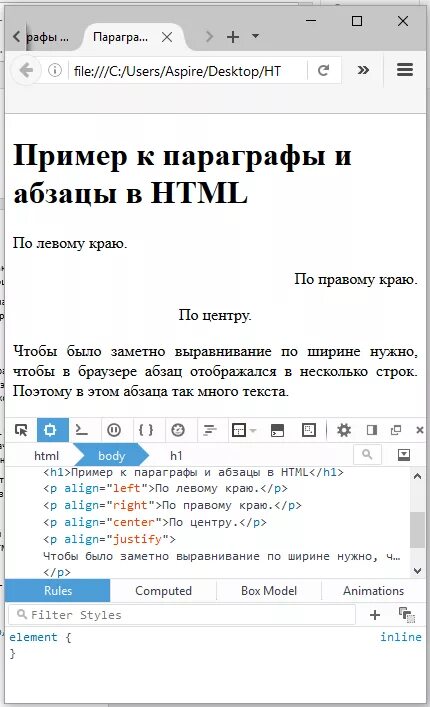Switch to the Animations tab
Screen dimensions: 430x707
[373, 591]
